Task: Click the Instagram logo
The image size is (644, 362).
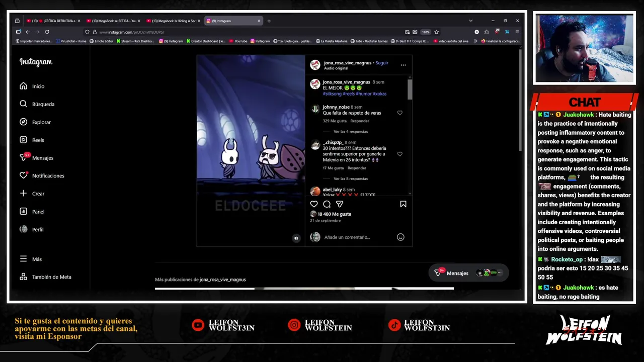Action: 36,62
